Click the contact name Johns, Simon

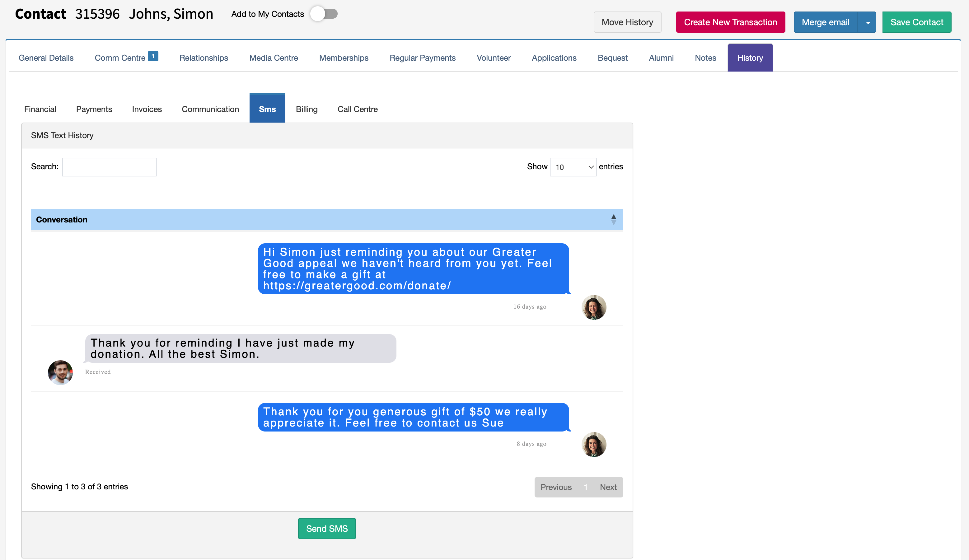click(171, 14)
